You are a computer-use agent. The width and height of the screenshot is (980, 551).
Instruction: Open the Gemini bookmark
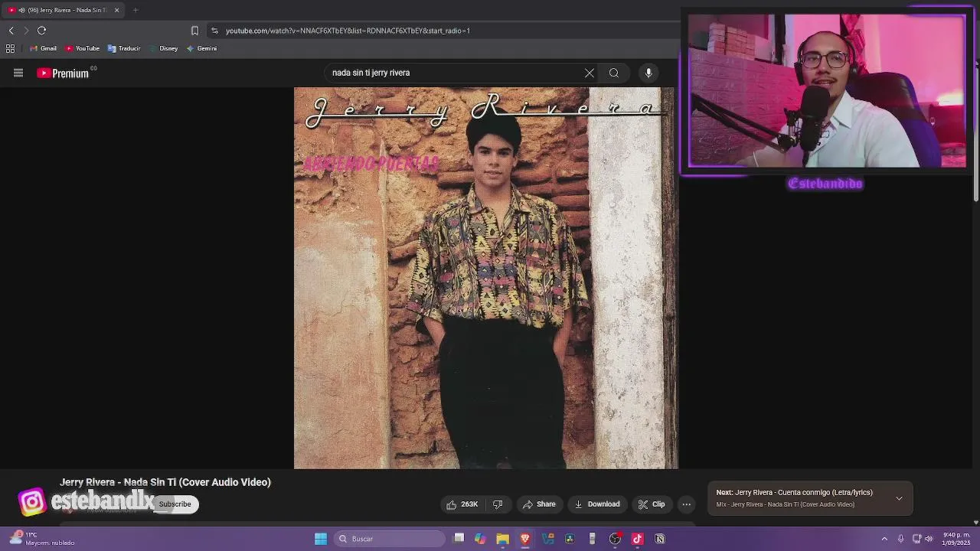(x=202, y=48)
